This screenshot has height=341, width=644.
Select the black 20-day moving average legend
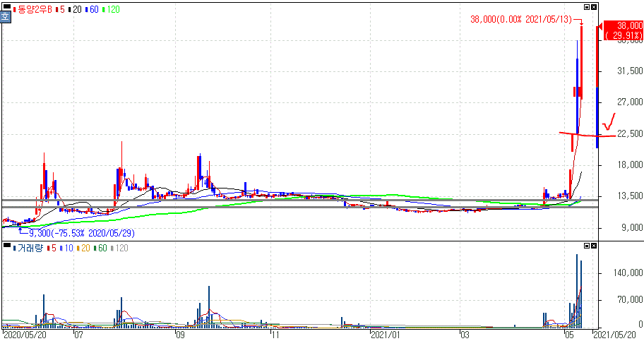[x=75, y=9]
